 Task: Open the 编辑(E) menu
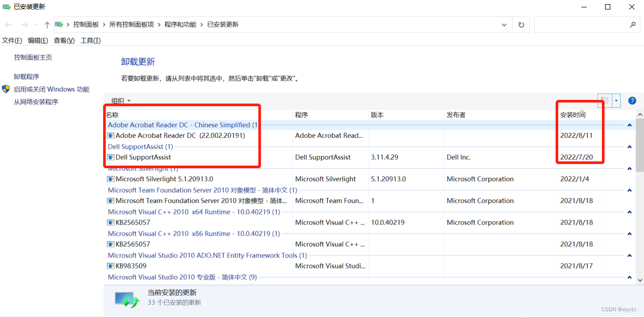point(38,40)
